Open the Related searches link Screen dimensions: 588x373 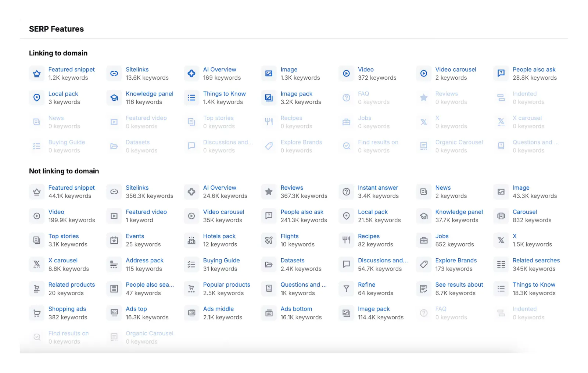click(536, 261)
